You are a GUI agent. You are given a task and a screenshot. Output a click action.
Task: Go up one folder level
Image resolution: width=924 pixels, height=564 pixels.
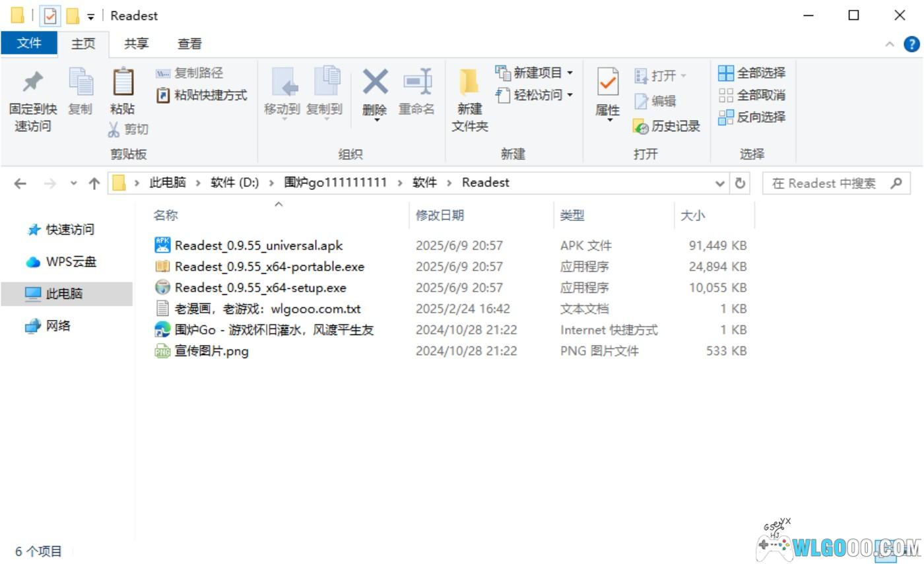click(x=94, y=183)
